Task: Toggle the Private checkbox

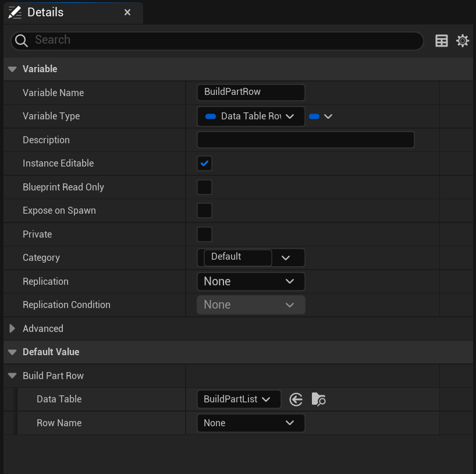Action: pyautogui.click(x=204, y=235)
